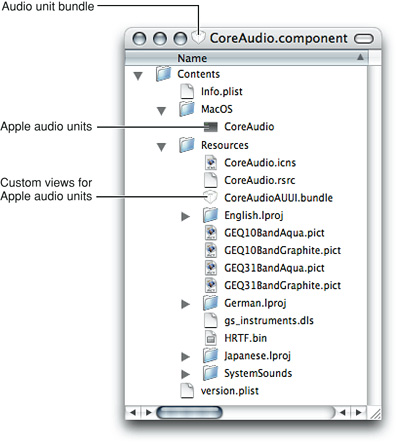Select the CoreAudio.rsrc file name
Screen dimensions: 396x444
pyautogui.click(x=260, y=180)
